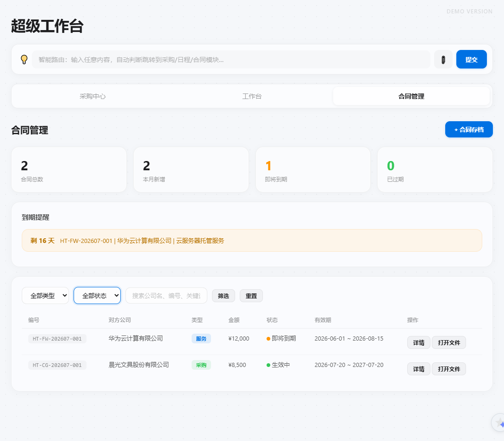
Task: Click the 即将到期 statistics card
Action: point(313,170)
